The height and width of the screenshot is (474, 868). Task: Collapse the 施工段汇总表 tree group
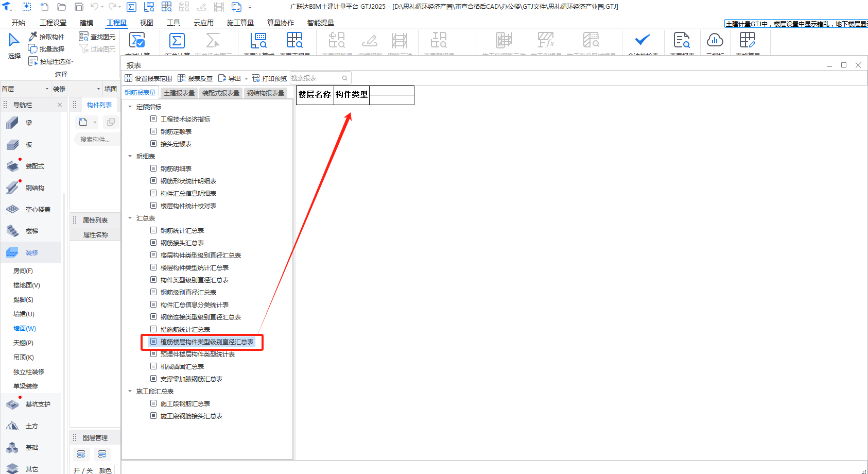130,391
